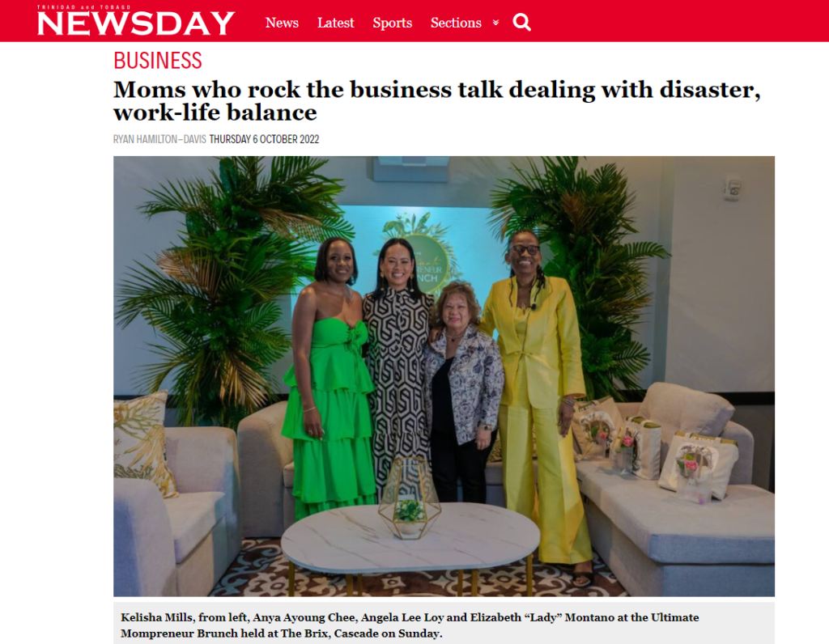This screenshot has width=829, height=644.
Task: Click the geometric glass terrarium on table
Action: tap(409, 498)
